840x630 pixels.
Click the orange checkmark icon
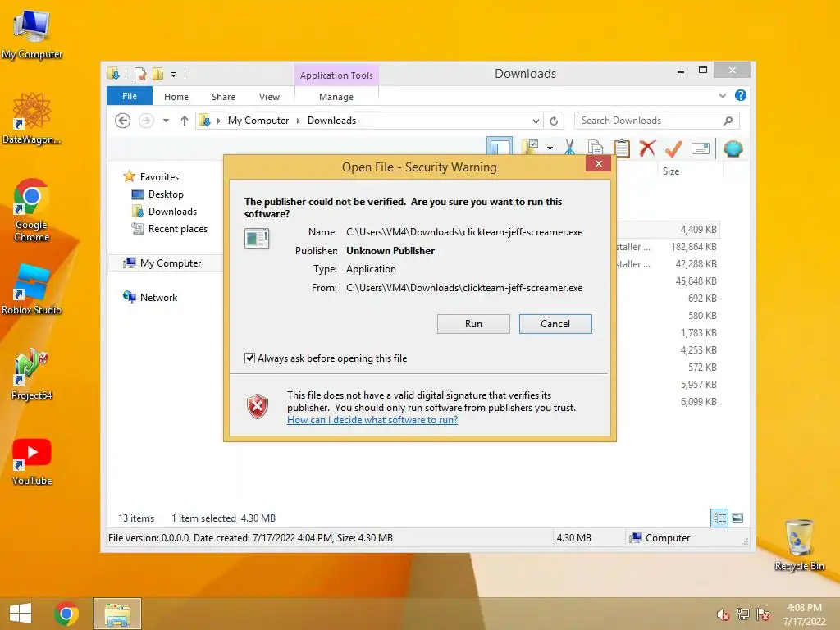tap(673, 148)
